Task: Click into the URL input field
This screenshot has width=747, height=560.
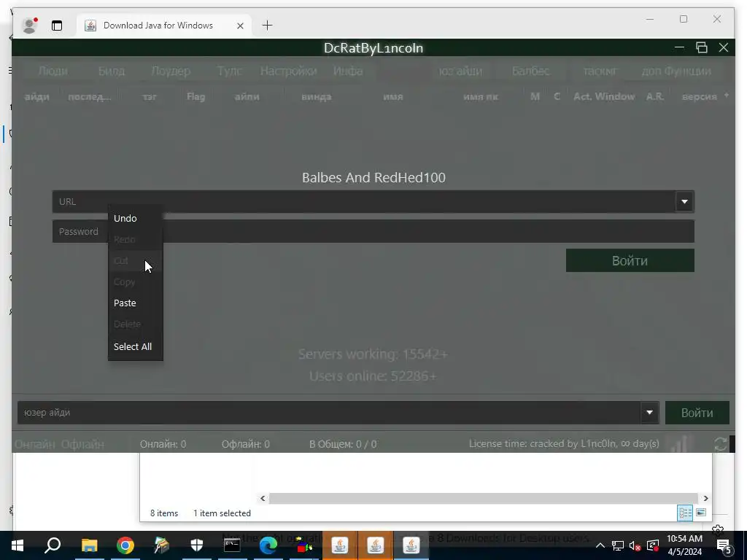Action: click(x=363, y=201)
